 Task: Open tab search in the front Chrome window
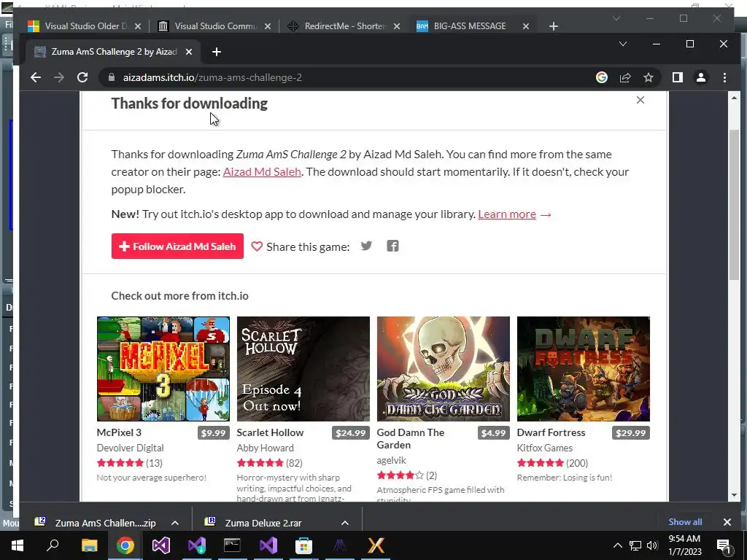coord(623,44)
